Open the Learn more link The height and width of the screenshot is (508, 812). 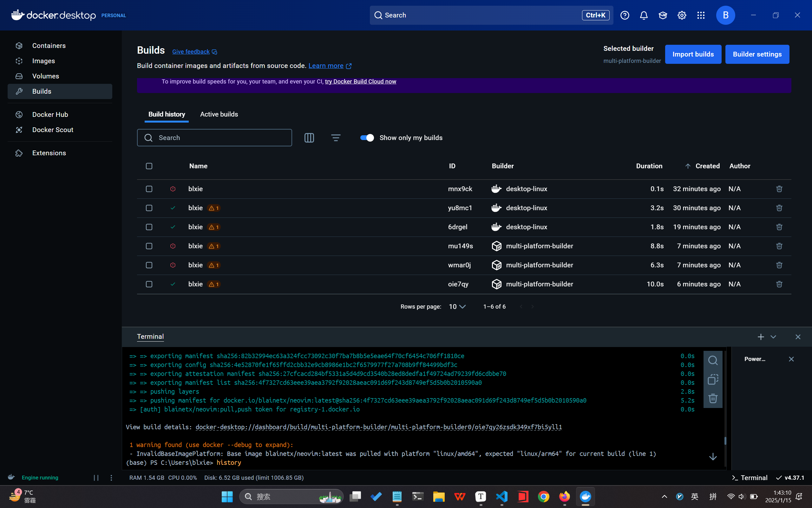click(x=330, y=66)
